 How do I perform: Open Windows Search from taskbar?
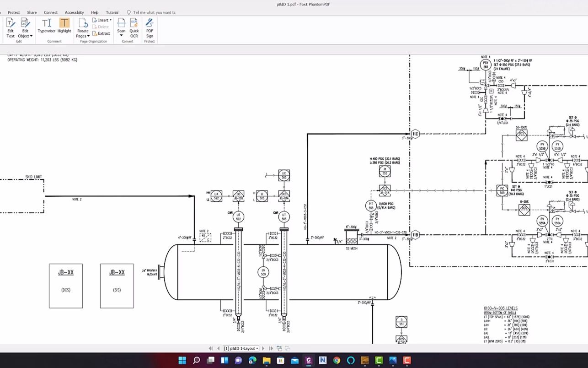coord(196,360)
